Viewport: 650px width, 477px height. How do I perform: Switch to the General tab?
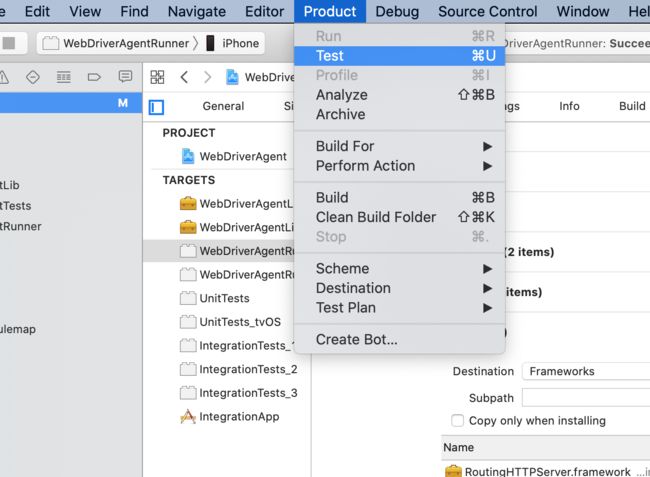(x=223, y=106)
